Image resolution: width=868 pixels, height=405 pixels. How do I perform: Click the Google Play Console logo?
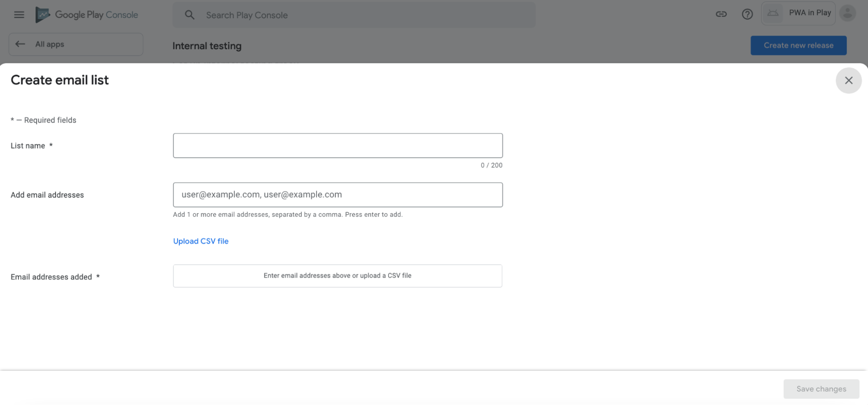click(87, 14)
